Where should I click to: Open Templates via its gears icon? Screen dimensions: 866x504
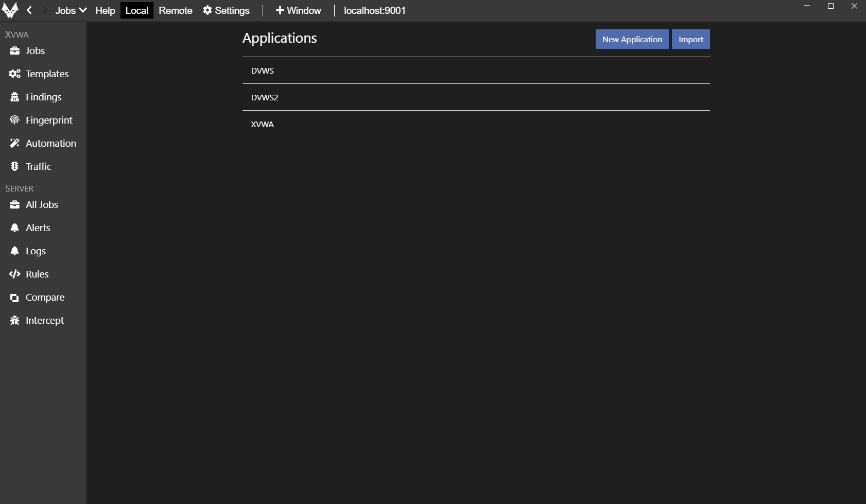[14, 74]
